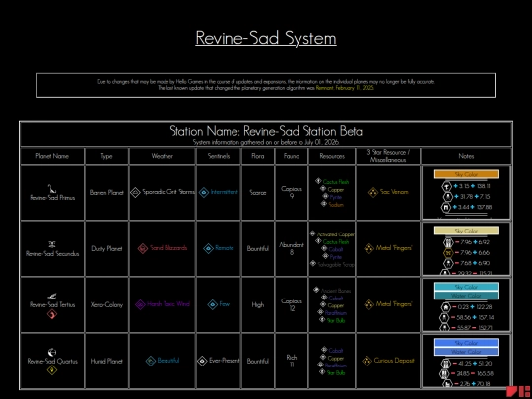This screenshot has height=399, width=532.
Task: Click the Star Bulb resource in Quartus row
Action: (336, 372)
